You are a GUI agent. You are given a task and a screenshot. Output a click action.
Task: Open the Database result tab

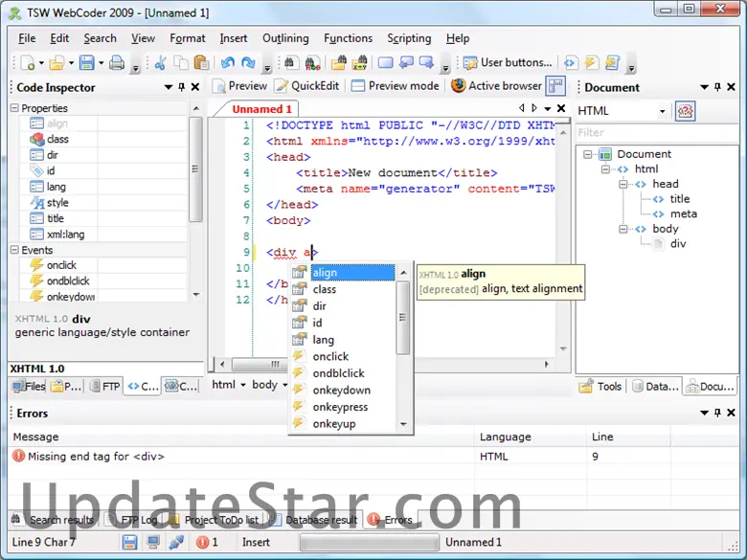pyautogui.click(x=313, y=520)
